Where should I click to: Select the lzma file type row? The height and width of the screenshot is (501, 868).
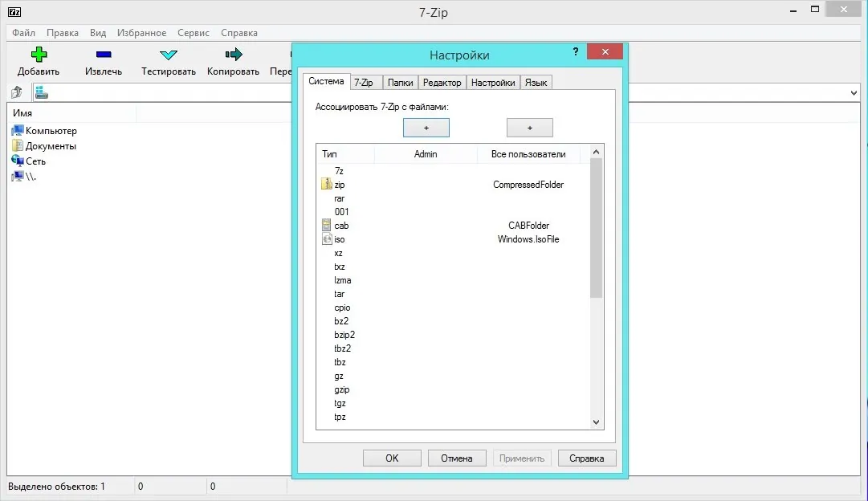pyautogui.click(x=453, y=280)
